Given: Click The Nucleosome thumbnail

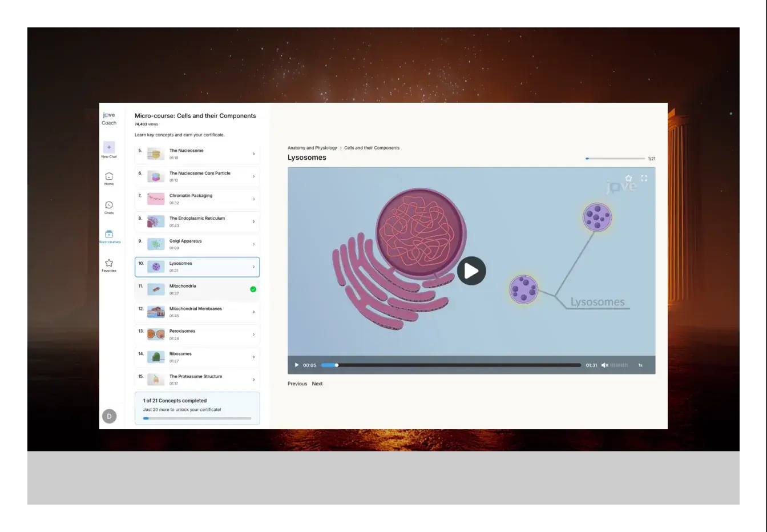Looking at the screenshot, I should click(x=156, y=154).
